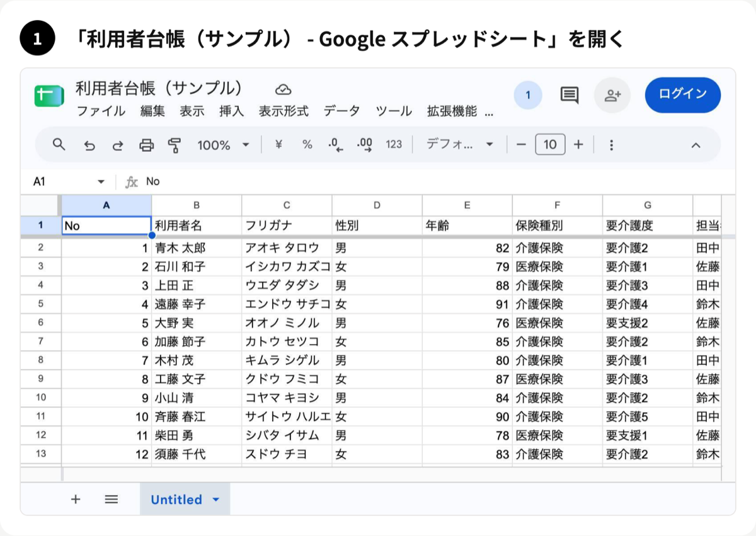Click the undo arrow icon
Viewport: 756px width, 536px height.
pos(89,145)
